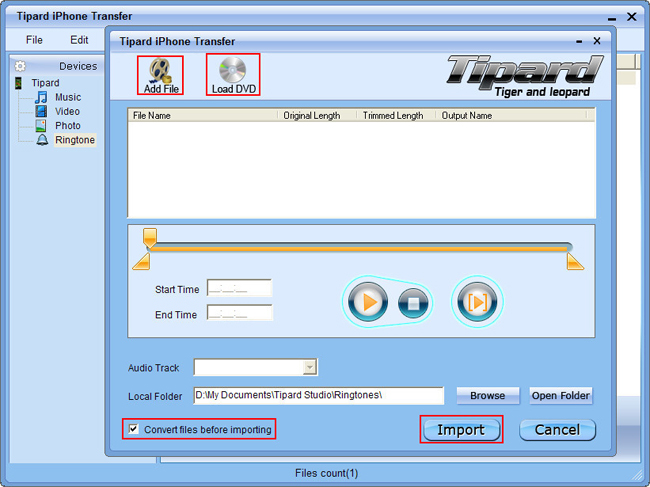This screenshot has height=487, width=650.
Task: Open the Audio Track dropdown
Action: point(310,367)
